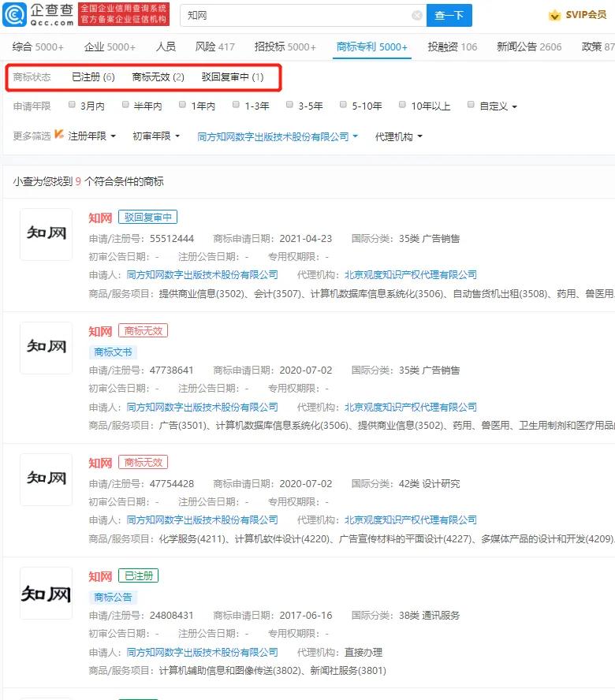Viewport: 615px width, 700px height.
Task: Check the 10年以上 checkbox
Action: coord(402,105)
